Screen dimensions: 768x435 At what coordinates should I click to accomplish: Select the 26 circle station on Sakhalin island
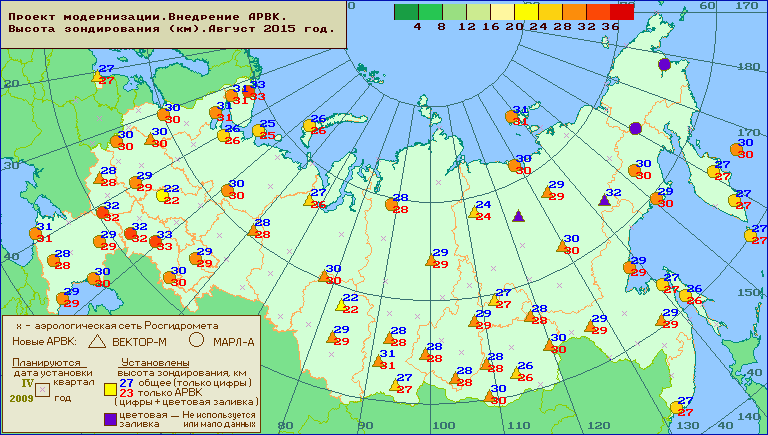pyautogui.click(x=685, y=295)
